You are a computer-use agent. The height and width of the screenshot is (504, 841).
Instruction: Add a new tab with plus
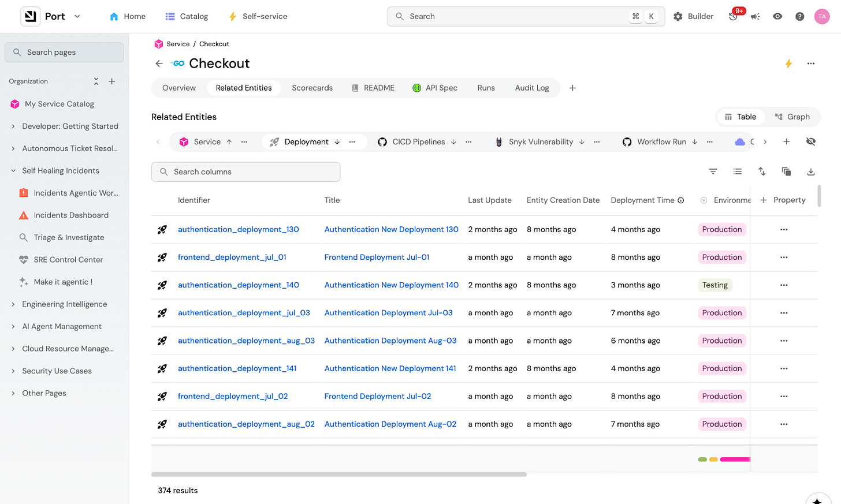pyautogui.click(x=572, y=88)
